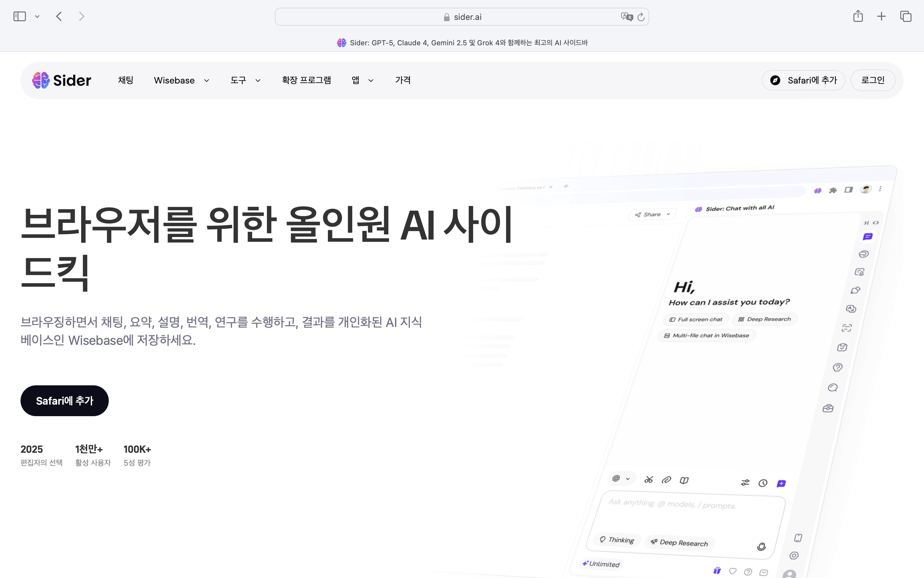
Task: Toggle the Safari sidebar icon
Action: (x=20, y=16)
